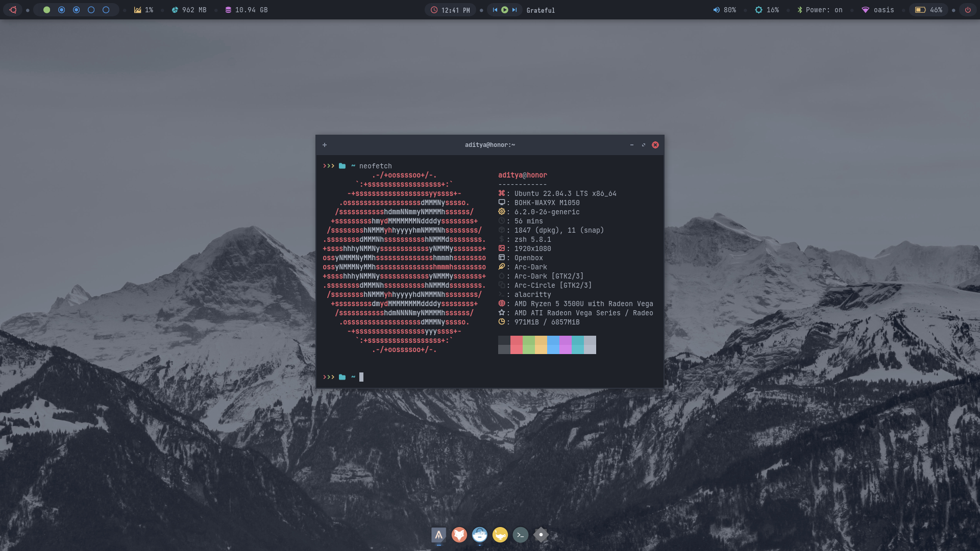
Task: Open the power menu button
Action: [967, 10]
